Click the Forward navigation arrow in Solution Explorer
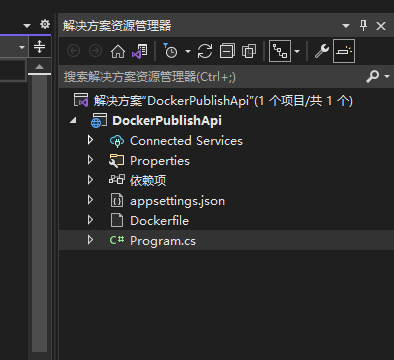The image size is (394, 360). [x=95, y=51]
